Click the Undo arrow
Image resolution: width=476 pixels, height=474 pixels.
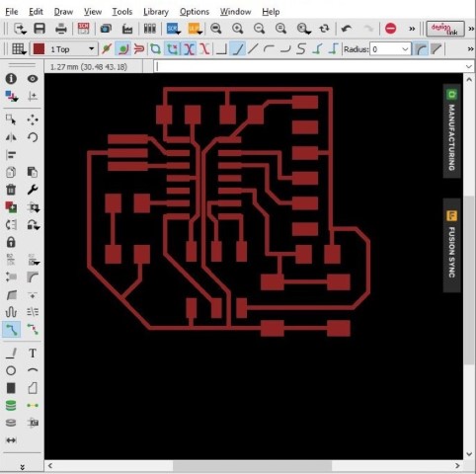coord(347,29)
